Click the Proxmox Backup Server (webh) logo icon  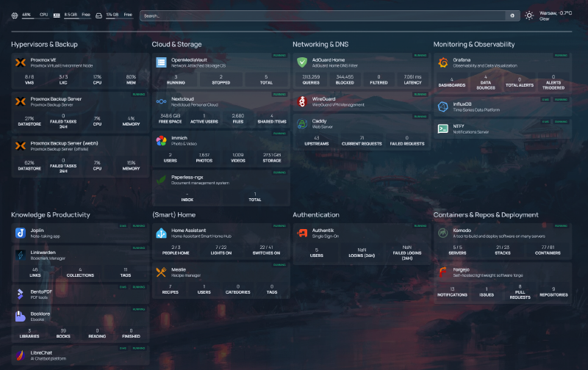[x=21, y=145]
